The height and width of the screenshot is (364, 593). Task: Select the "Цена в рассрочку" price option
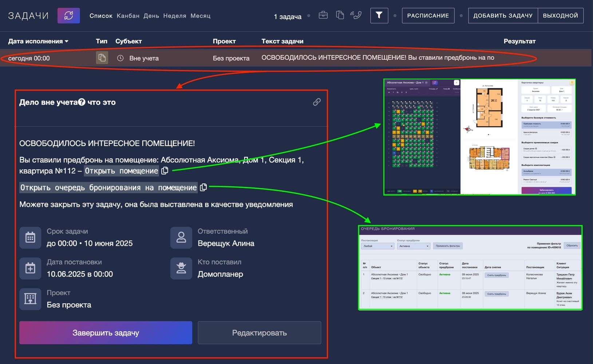click(x=546, y=133)
